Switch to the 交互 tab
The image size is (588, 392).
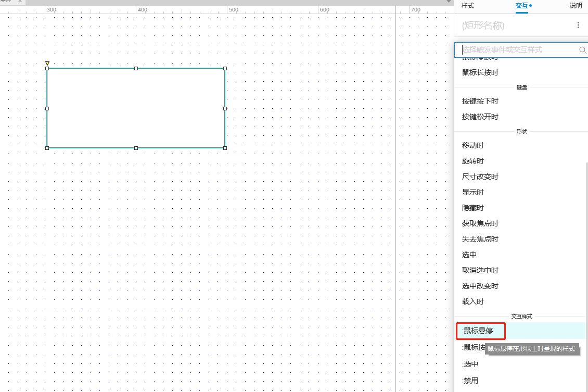coord(521,6)
